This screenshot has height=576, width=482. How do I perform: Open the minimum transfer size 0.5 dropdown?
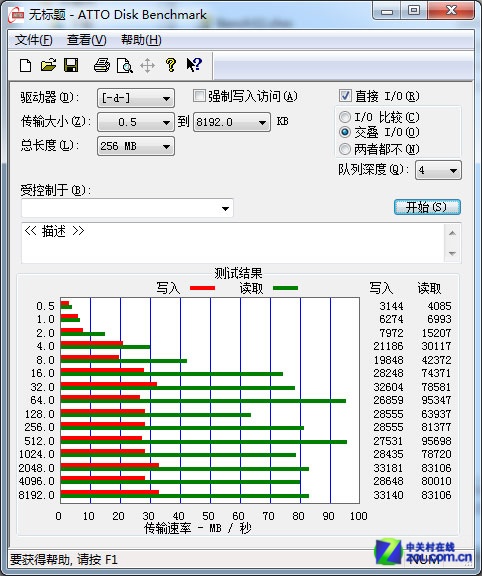click(136, 122)
